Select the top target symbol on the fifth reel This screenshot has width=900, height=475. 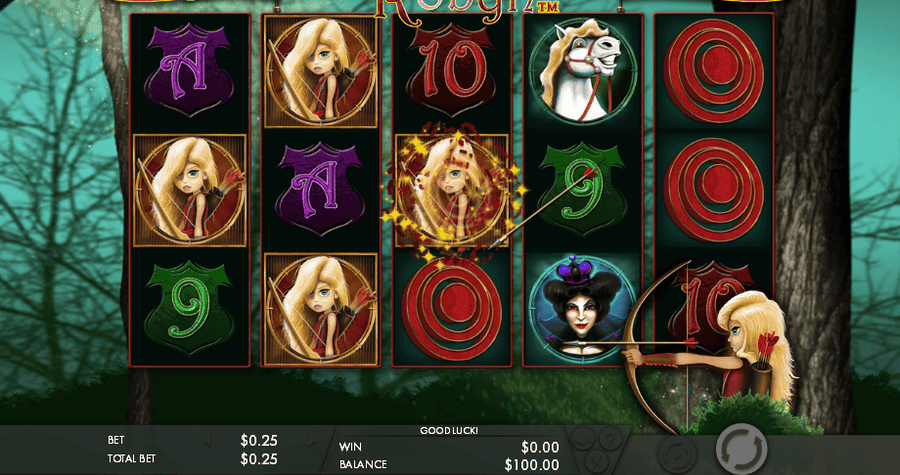pyautogui.click(x=713, y=70)
